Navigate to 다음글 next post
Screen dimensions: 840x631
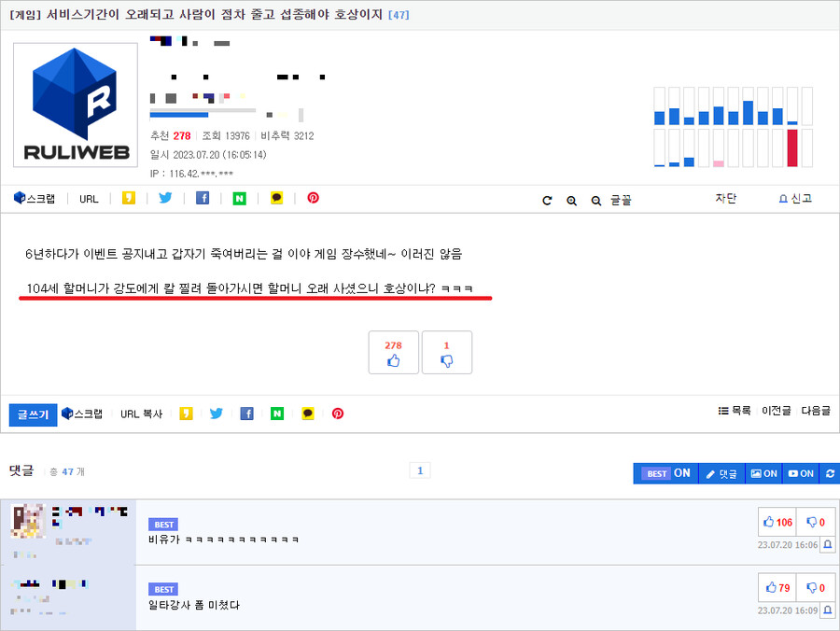[x=814, y=414]
